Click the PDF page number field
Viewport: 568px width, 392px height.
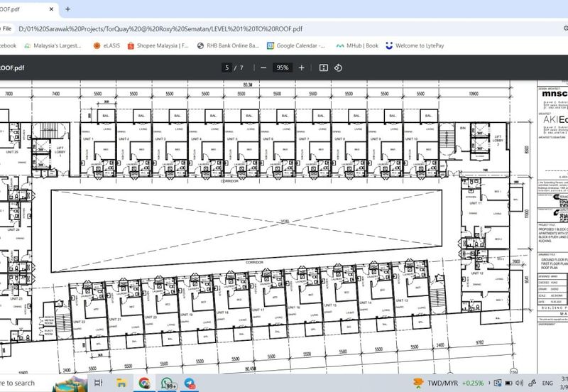coord(226,67)
